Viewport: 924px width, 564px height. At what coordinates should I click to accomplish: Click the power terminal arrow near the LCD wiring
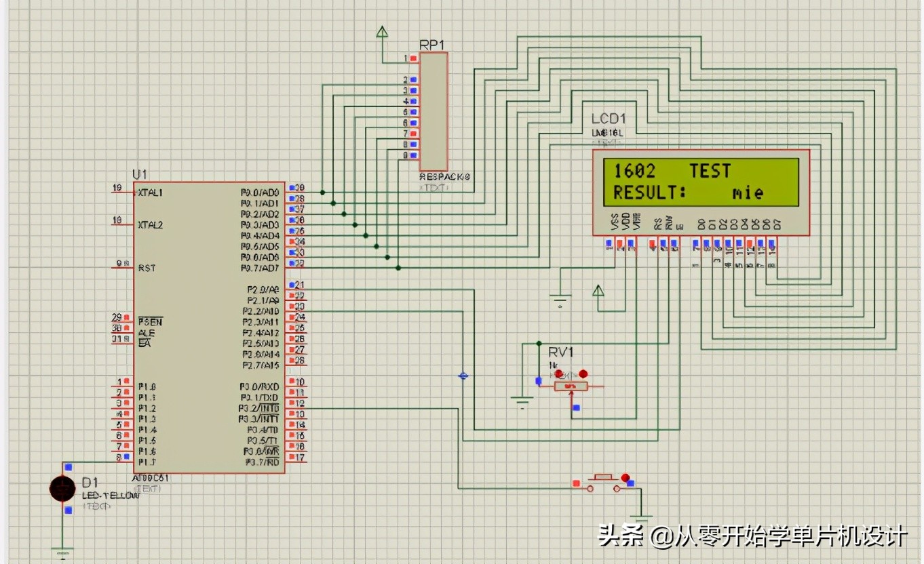coord(598,289)
